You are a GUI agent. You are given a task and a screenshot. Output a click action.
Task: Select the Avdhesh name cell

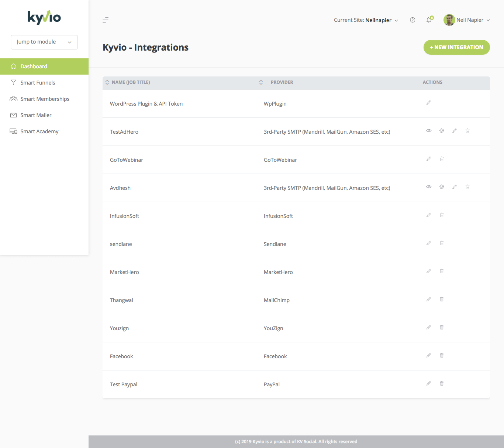(120, 188)
